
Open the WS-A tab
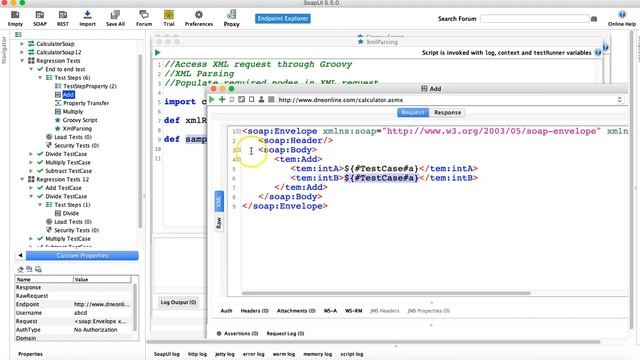coord(330,311)
